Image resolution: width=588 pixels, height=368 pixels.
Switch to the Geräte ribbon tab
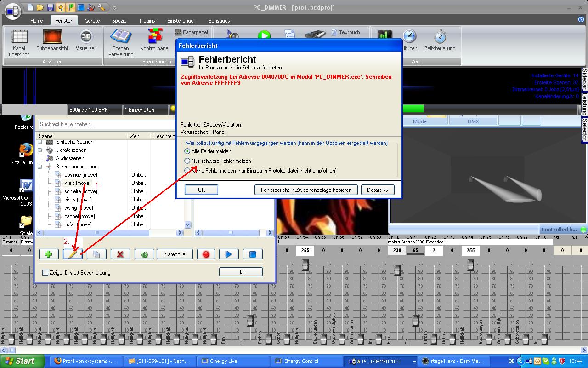point(92,21)
